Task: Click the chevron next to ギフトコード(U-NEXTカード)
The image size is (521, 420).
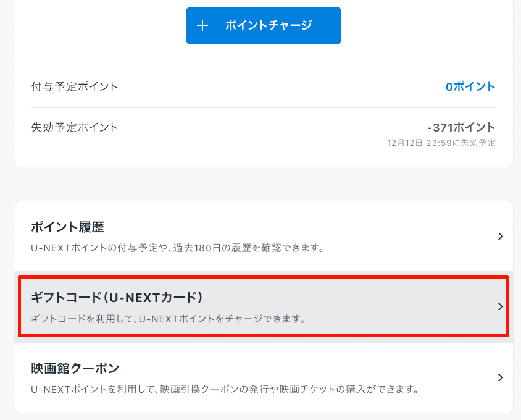Action: point(501,307)
